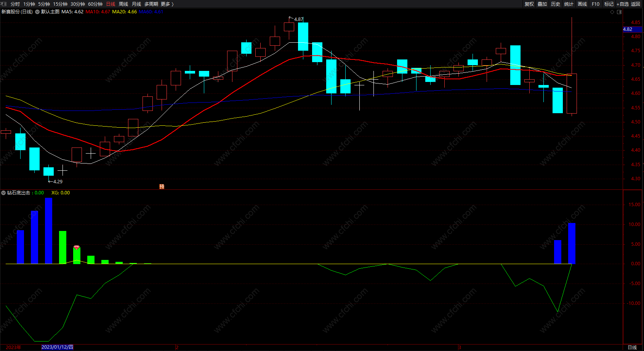Select the 60分钟 period tab

click(95, 4)
